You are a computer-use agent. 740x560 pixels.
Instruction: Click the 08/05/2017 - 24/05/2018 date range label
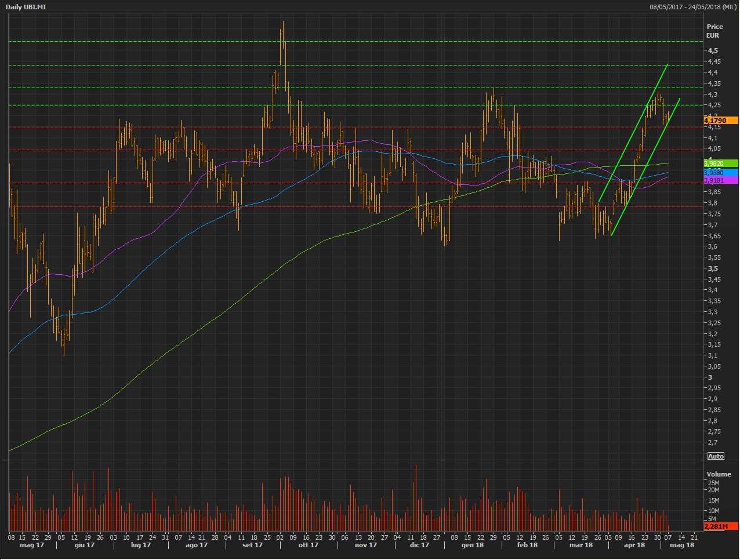[693, 7]
